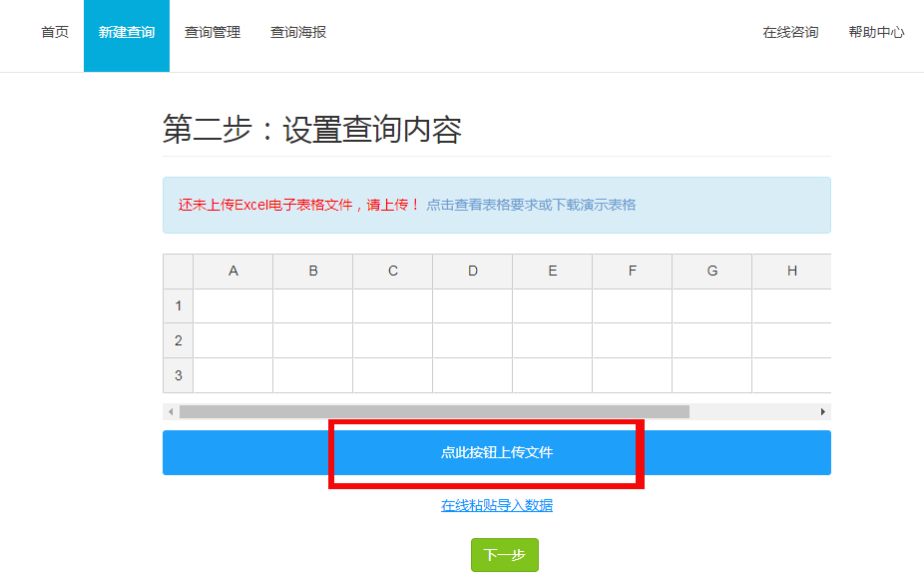Go to the 首页 home tab
The image size is (924, 580).
(55, 32)
